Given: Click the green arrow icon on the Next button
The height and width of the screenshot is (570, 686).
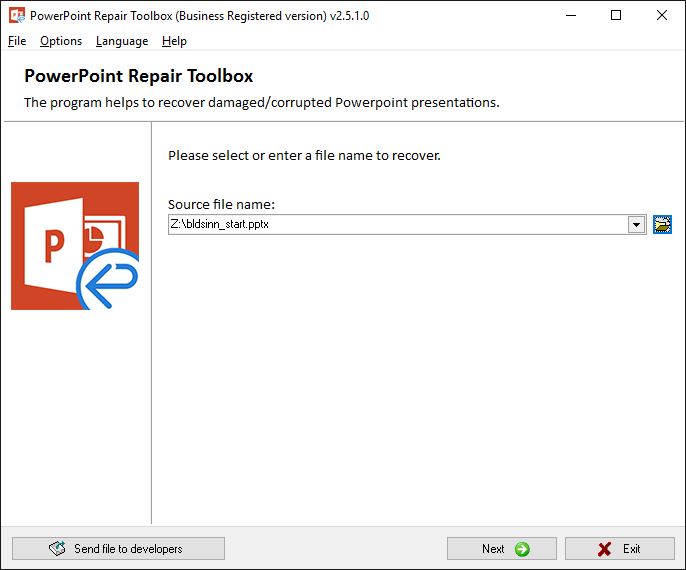Looking at the screenshot, I should coord(522,549).
